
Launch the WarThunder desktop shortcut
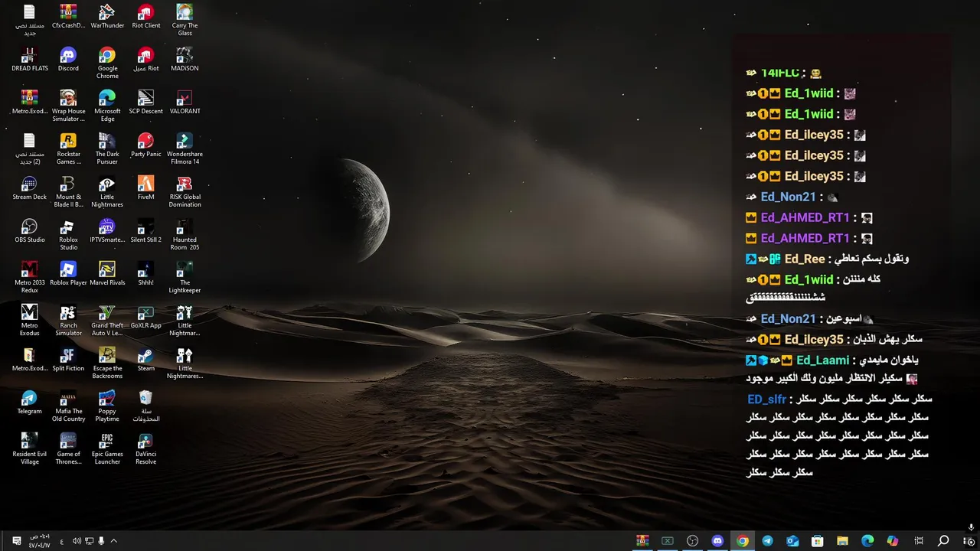tap(107, 17)
